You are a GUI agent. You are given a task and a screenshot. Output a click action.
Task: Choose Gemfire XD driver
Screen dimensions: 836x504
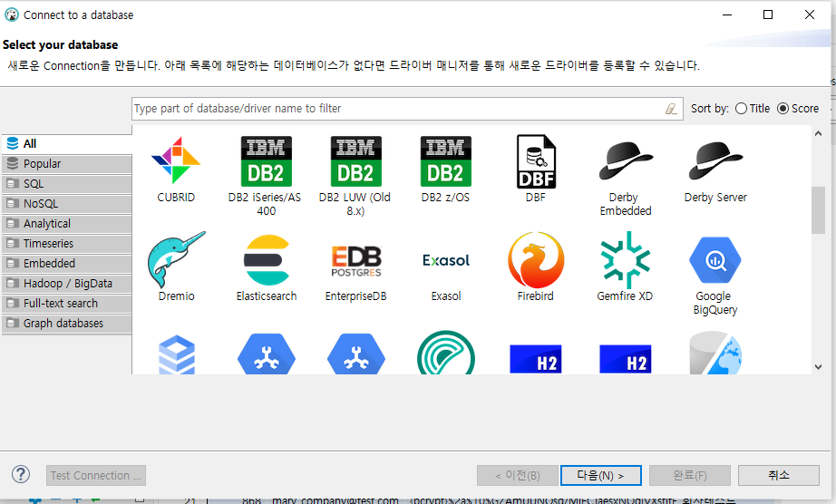626,260
